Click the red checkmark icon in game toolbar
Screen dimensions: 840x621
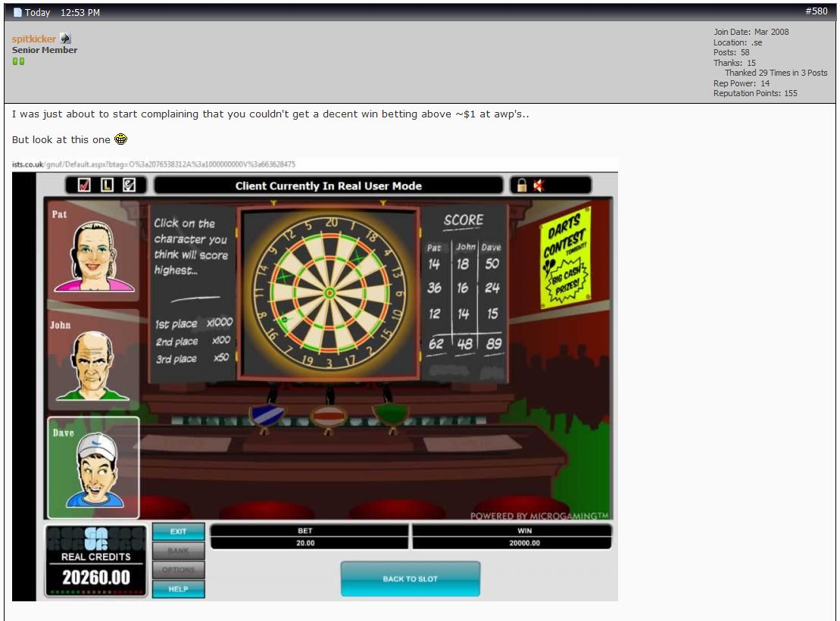point(84,186)
